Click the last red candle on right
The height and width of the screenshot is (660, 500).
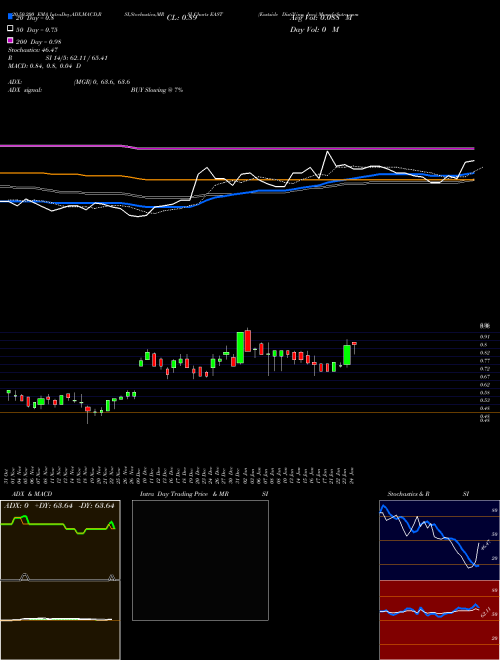tap(354, 348)
